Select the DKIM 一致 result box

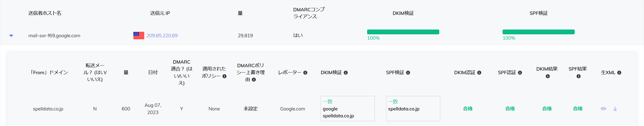tap(347, 108)
